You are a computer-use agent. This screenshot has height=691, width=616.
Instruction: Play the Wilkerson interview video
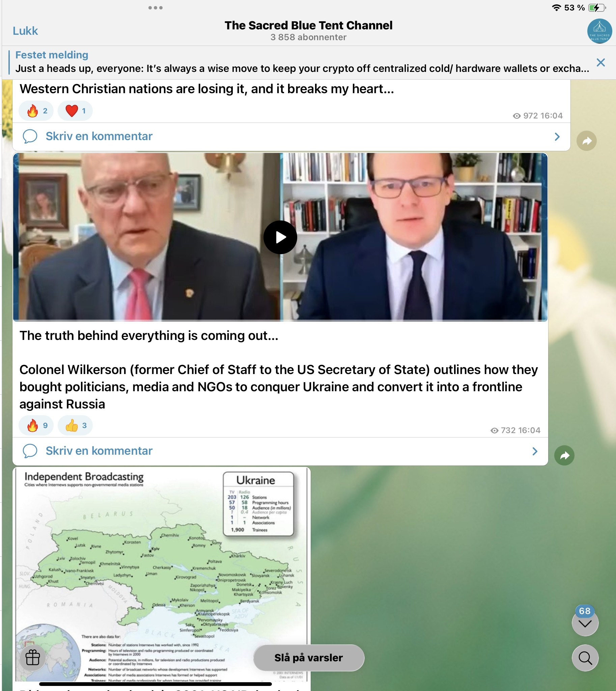tap(280, 237)
